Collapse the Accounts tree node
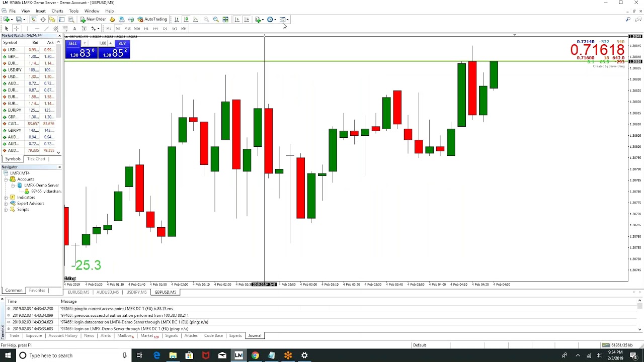The height and width of the screenshot is (362, 644). pos(6,179)
